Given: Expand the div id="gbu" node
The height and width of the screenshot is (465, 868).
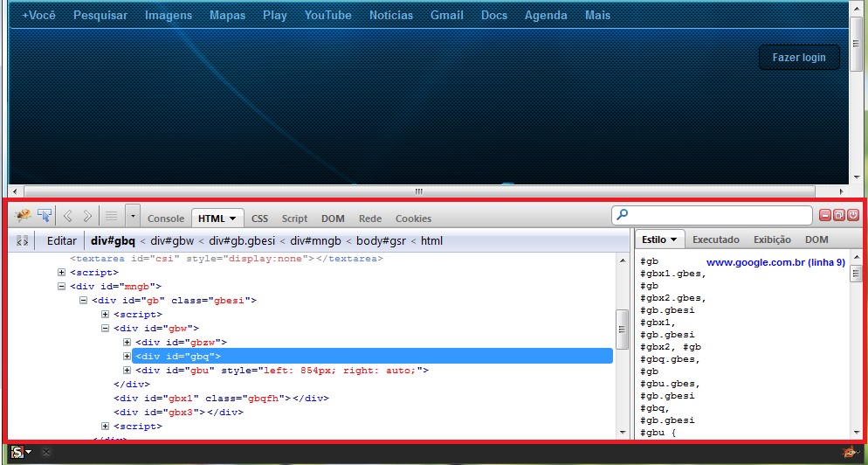Looking at the screenshot, I should point(127,371).
